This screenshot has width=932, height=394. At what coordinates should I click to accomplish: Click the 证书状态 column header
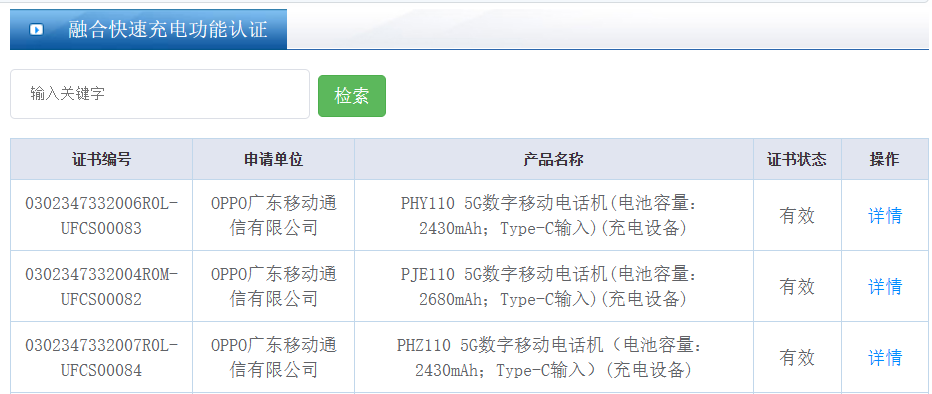coord(797,159)
